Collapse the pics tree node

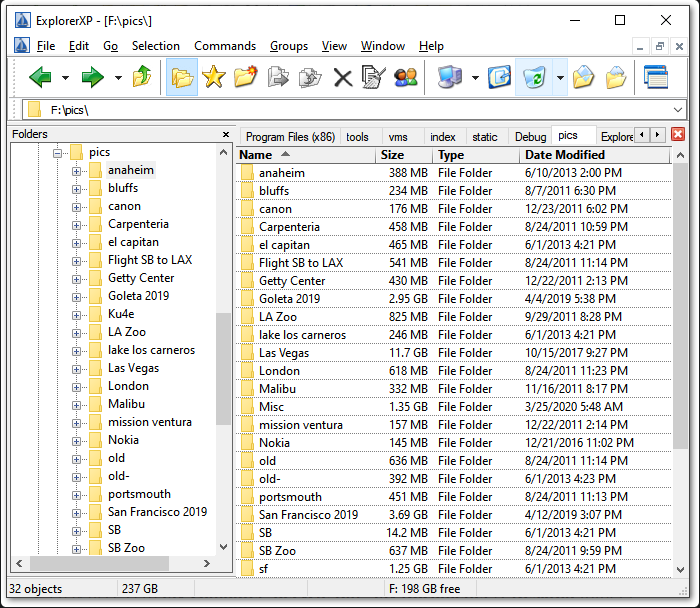pyautogui.click(x=58, y=153)
